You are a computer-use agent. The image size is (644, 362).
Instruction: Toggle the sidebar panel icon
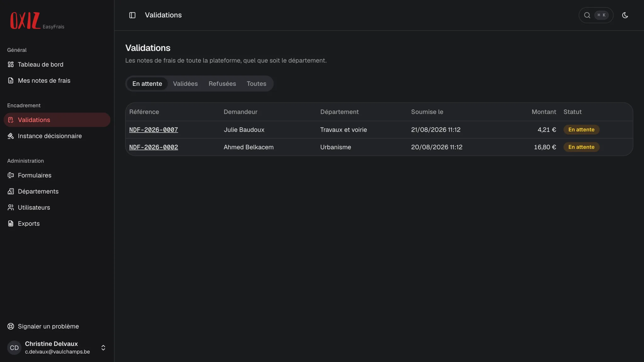pyautogui.click(x=132, y=15)
